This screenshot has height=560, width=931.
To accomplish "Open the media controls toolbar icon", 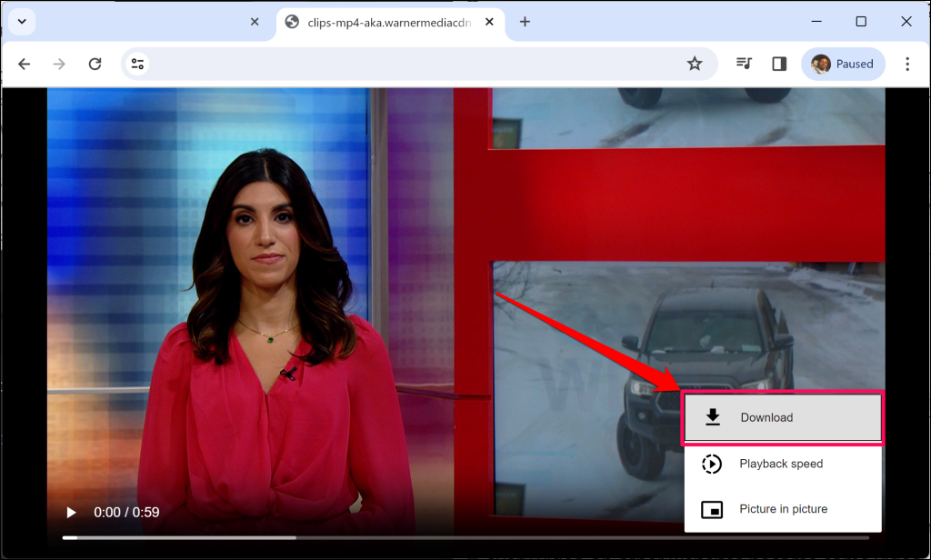I will pos(744,64).
